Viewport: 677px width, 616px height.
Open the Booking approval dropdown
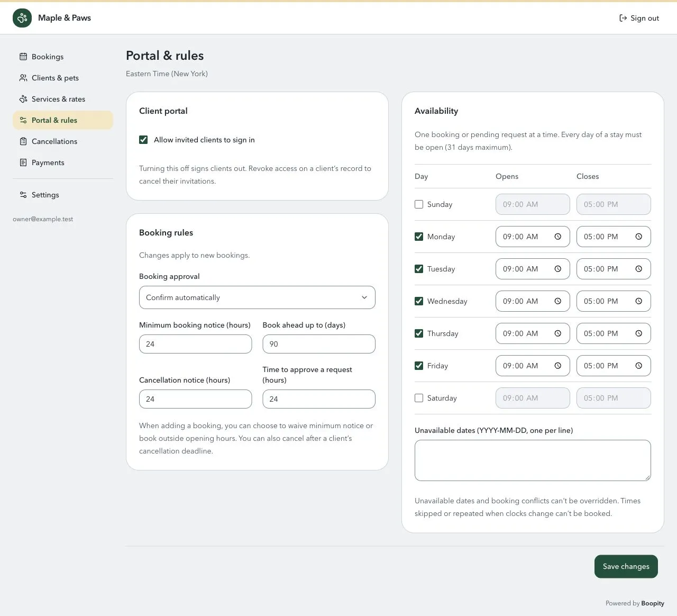click(x=257, y=297)
